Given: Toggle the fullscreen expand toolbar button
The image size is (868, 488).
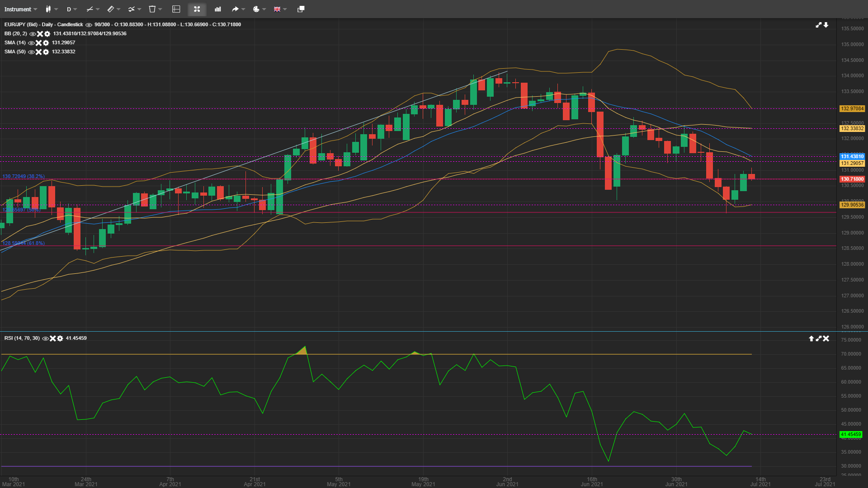Looking at the screenshot, I should (197, 9).
